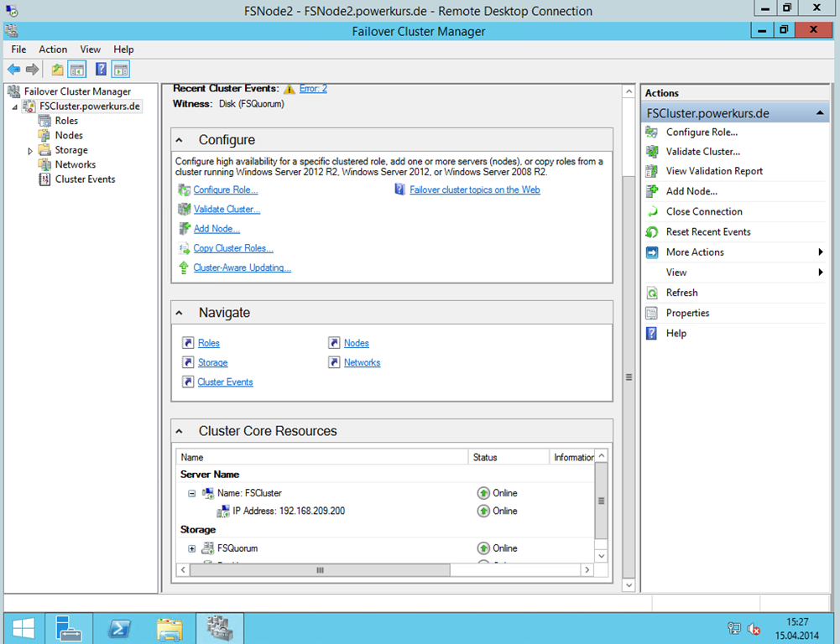Click the Status column header in resources list
The image size is (840, 644).
509,458
